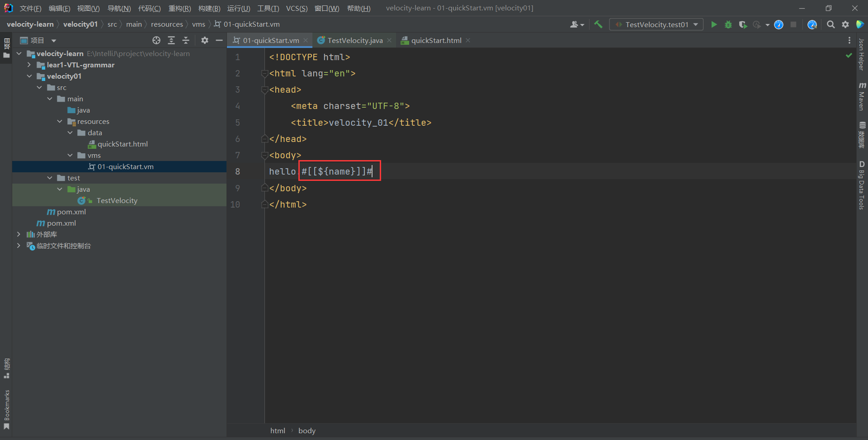
Task: Hide the project tool window
Action: pyautogui.click(x=219, y=40)
